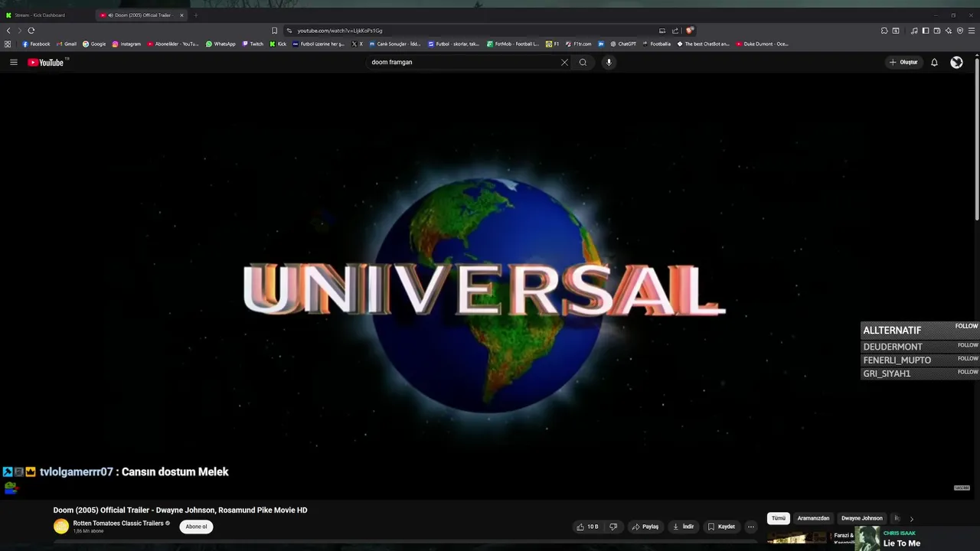980x551 pixels.
Task: Click GRI_SIYAH1 in the follower overlay
Action: pyautogui.click(x=887, y=373)
